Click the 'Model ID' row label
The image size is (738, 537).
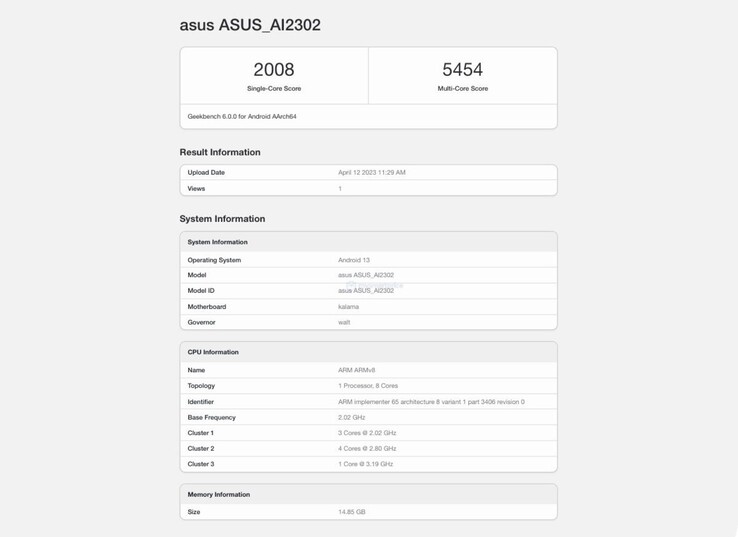click(201, 290)
